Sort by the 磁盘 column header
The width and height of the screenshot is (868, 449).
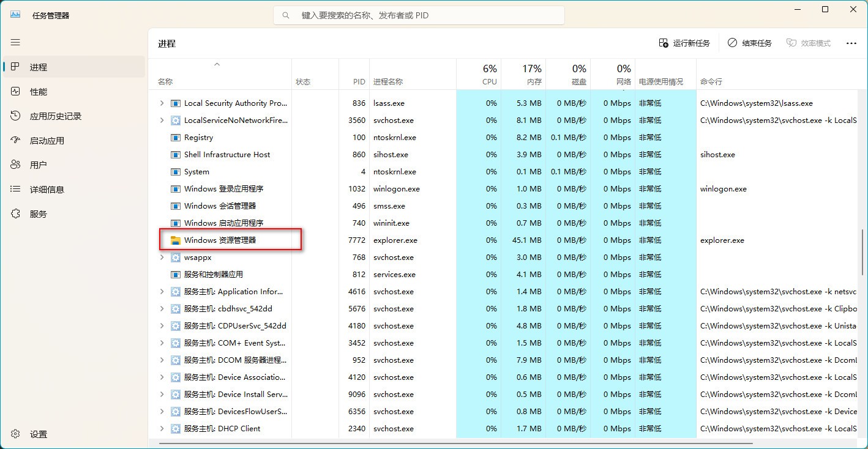point(568,75)
